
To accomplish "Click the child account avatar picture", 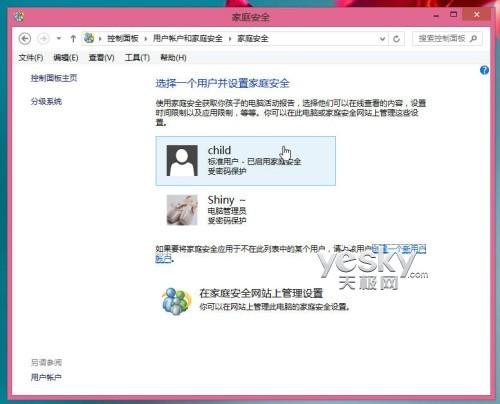I will (x=182, y=160).
